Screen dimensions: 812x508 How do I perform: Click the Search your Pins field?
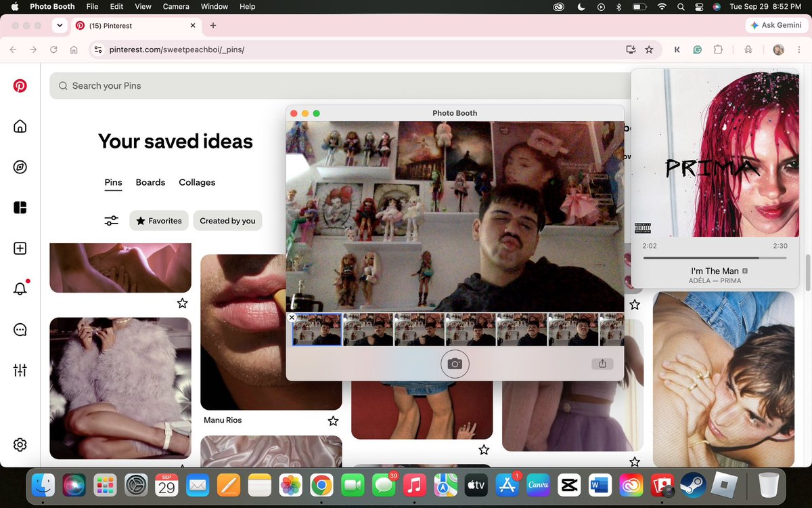(340, 86)
